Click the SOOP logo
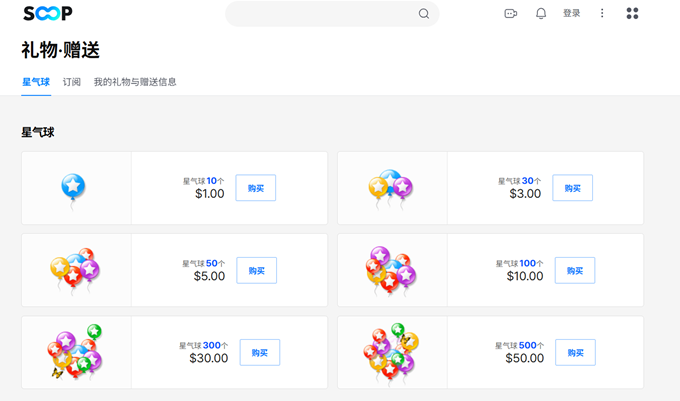Image resolution: width=680 pixels, height=401 pixels. pyautogui.click(x=47, y=14)
